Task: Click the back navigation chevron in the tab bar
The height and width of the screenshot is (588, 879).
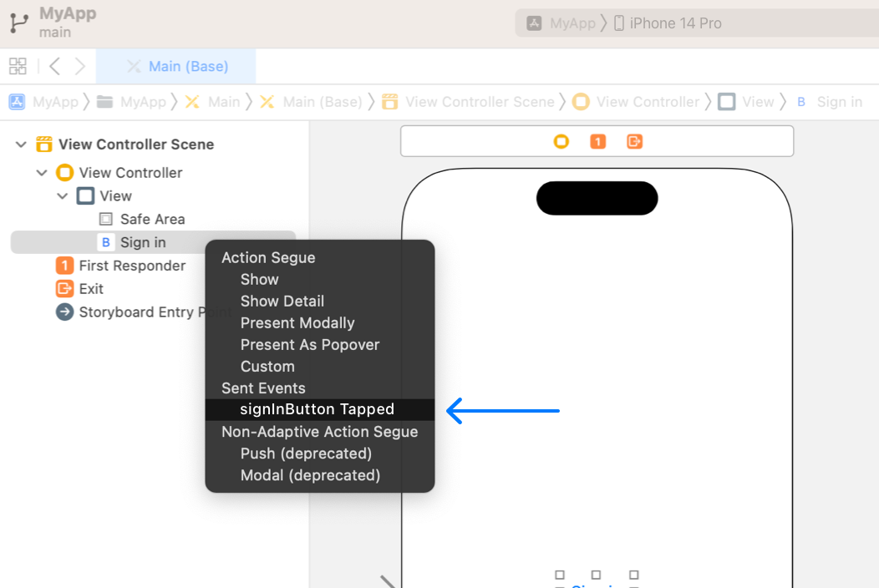Action: coord(53,66)
